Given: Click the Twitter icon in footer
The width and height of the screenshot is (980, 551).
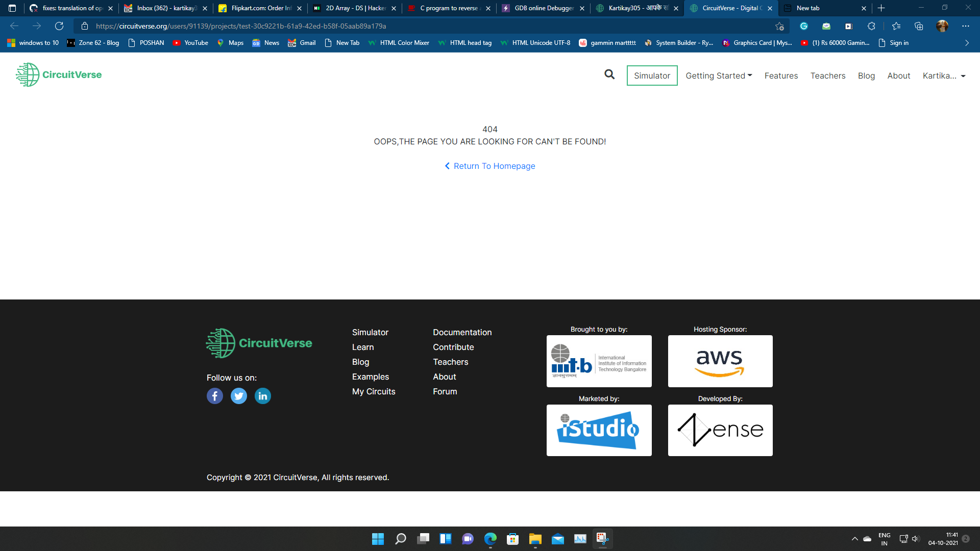Looking at the screenshot, I should (238, 395).
